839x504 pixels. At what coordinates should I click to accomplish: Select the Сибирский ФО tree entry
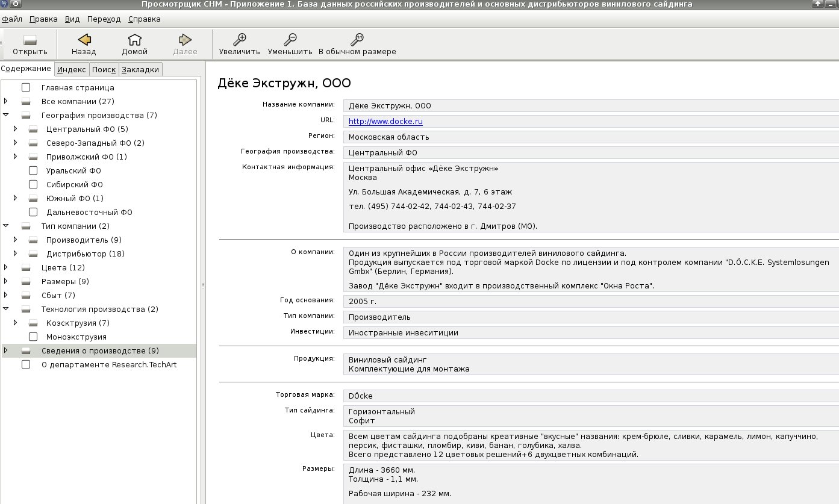pos(75,184)
